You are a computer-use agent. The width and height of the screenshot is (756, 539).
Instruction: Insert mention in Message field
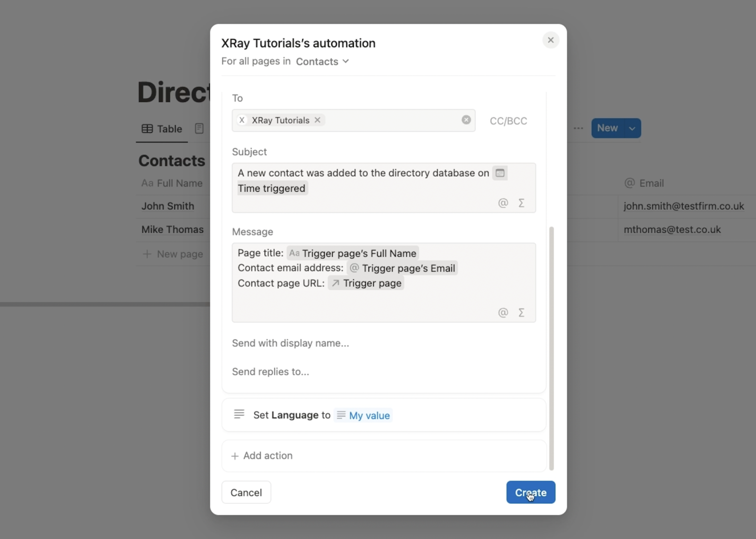503,313
